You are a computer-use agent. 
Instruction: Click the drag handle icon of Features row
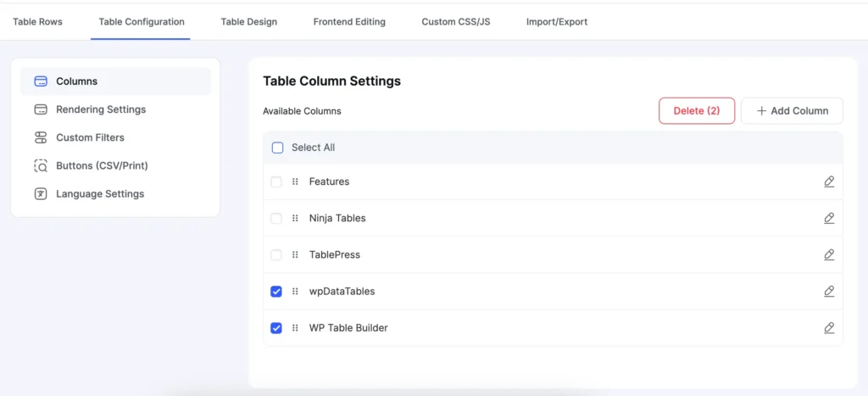point(295,181)
